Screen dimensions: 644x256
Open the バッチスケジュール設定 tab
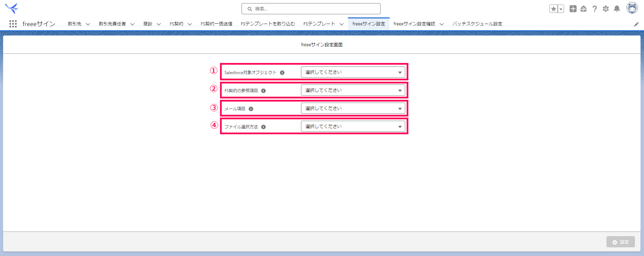pyautogui.click(x=477, y=24)
